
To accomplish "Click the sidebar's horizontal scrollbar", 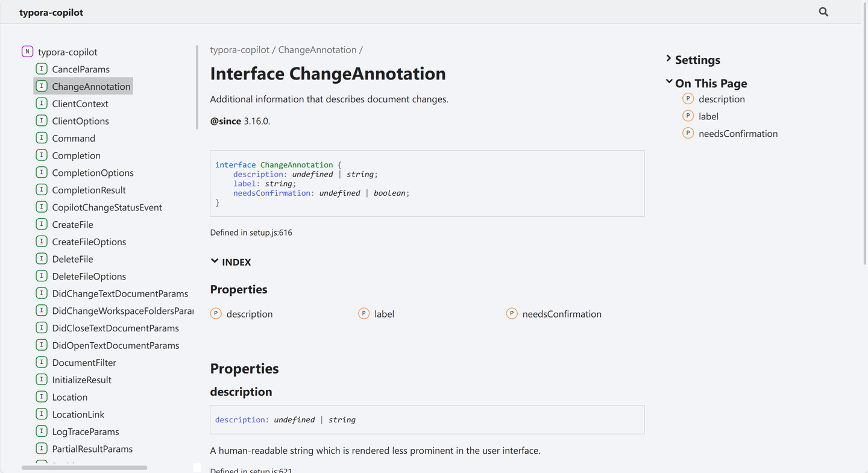I will click(x=84, y=467).
